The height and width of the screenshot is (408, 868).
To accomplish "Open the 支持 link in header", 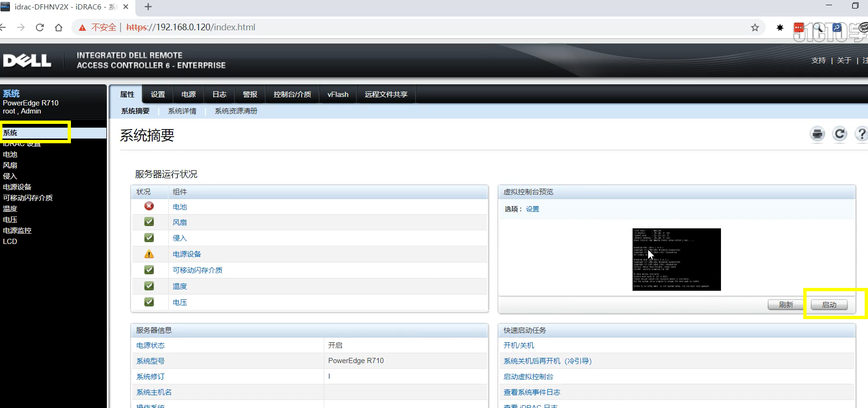I will [818, 61].
